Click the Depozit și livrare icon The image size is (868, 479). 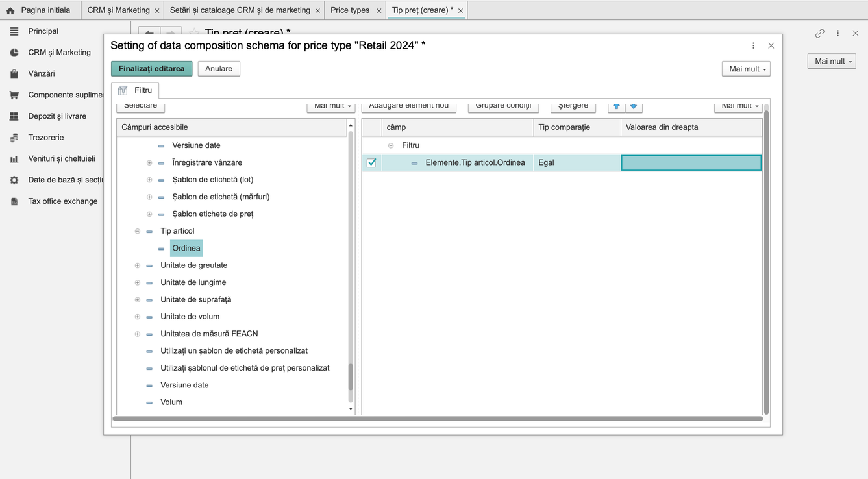(x=14, y=116)
